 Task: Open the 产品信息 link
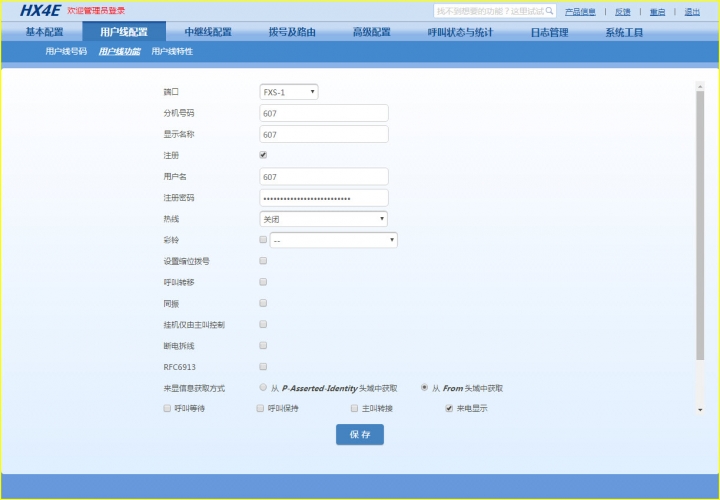click(x=580, y=11)
